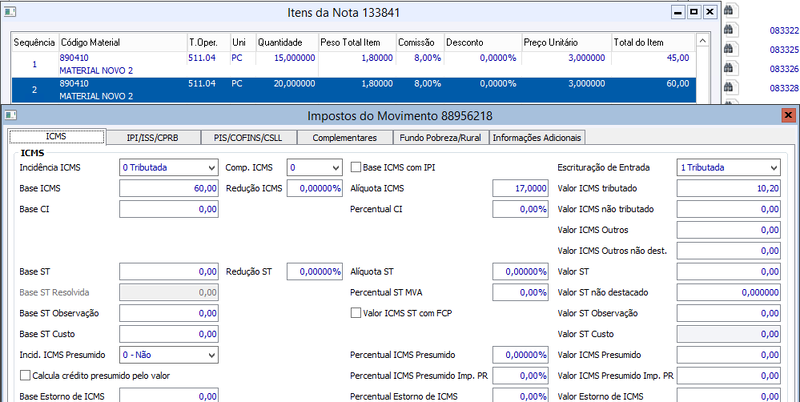Viewport: 800px width, 402px height.
Task: Click binoculars icon beside 083322
Action: 729,29
